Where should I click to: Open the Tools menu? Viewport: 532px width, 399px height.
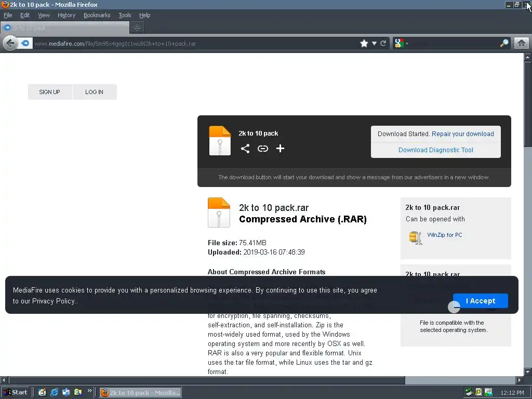pyautogui.click(x=125, y=15)
